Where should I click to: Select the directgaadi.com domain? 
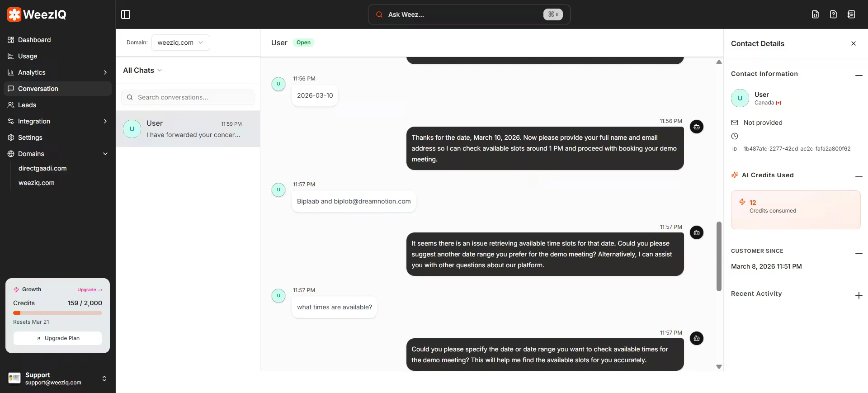click(42, 168)
